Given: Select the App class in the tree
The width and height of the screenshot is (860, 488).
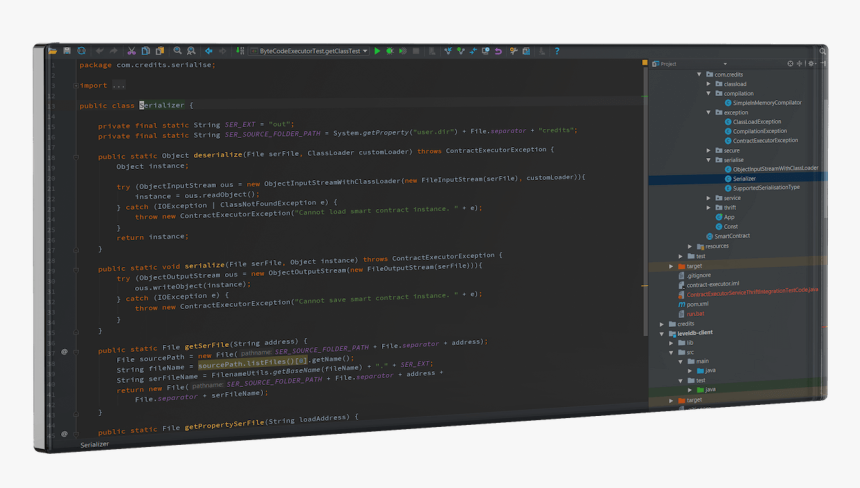Looking at the screenshot, I should 729,217.
